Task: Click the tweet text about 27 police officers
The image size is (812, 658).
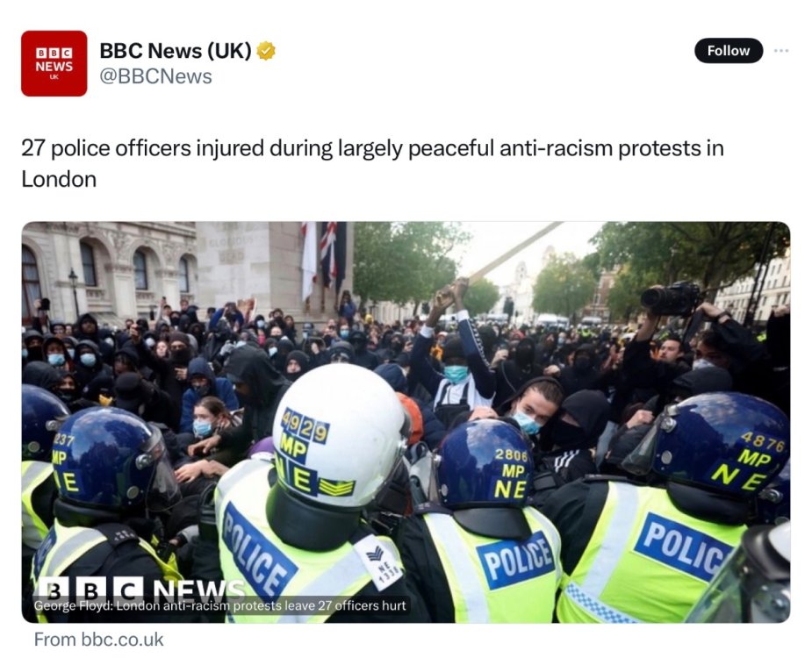Action: (x=372, y=163)
